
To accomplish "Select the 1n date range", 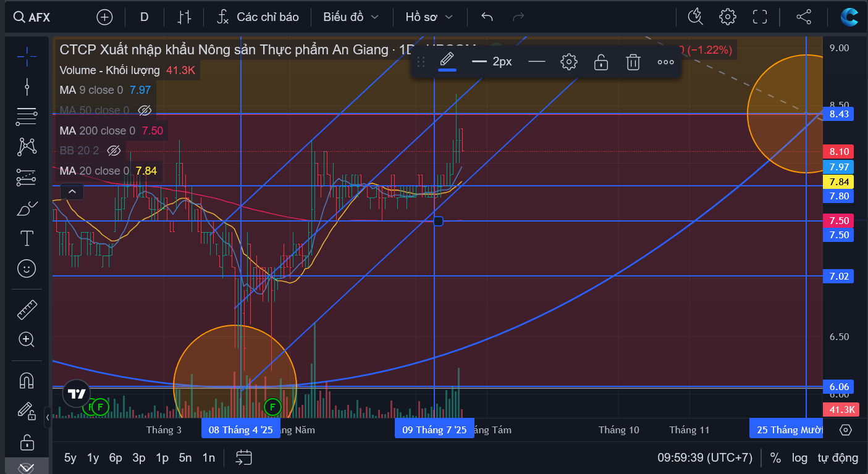I will click(x=209, y=457).
